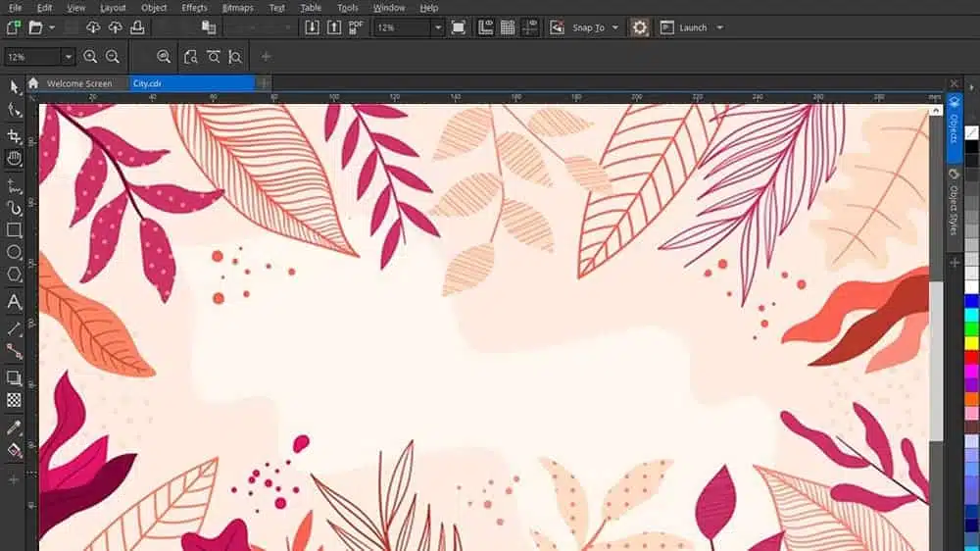980x551 pixels.
Task: Toggle snapping off icon beside Snap To
Action: (x=557, y=27)
